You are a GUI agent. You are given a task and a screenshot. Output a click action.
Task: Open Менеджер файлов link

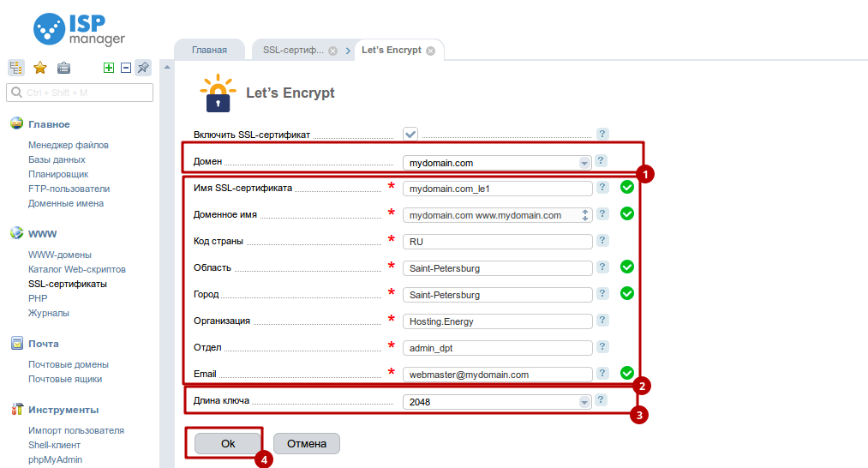click(69, 145)
